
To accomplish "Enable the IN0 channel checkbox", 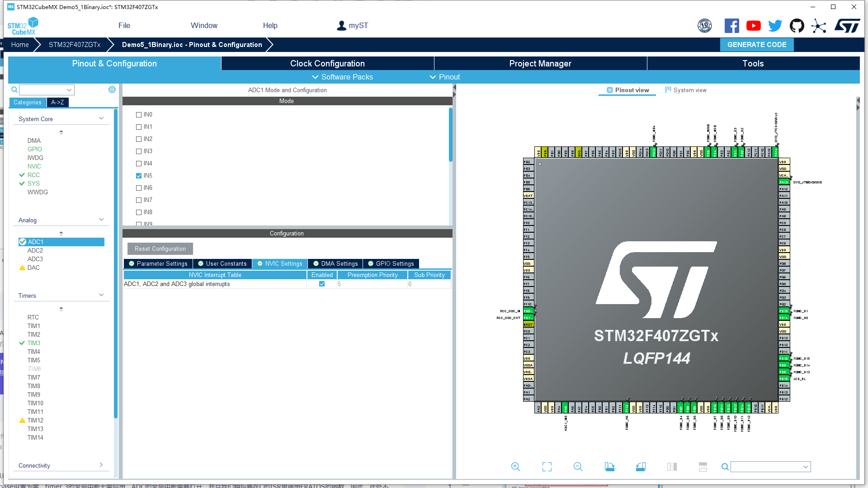I will (x=139, y=115).
